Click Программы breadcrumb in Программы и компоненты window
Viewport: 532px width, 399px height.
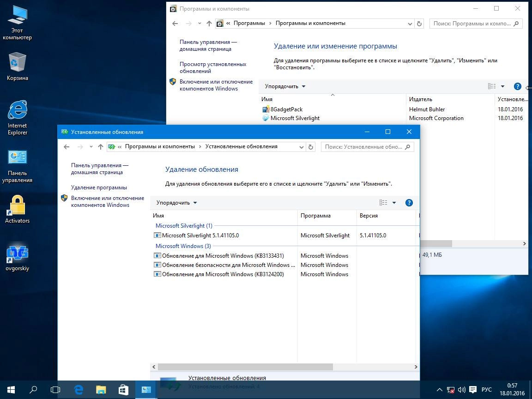click(249, 23)
